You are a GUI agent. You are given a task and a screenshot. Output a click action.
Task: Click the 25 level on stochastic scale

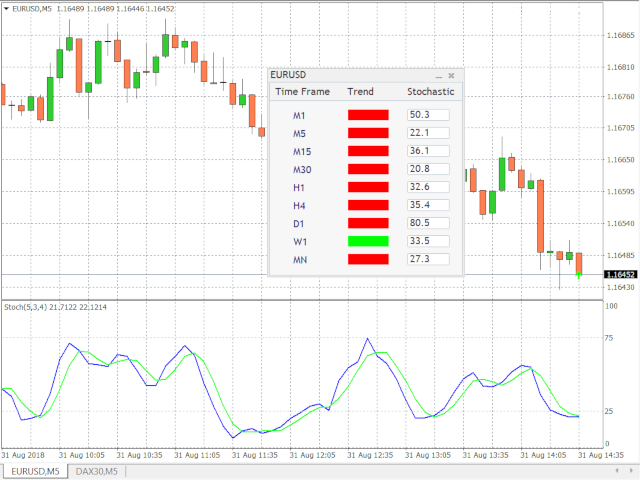coord(609,411)
